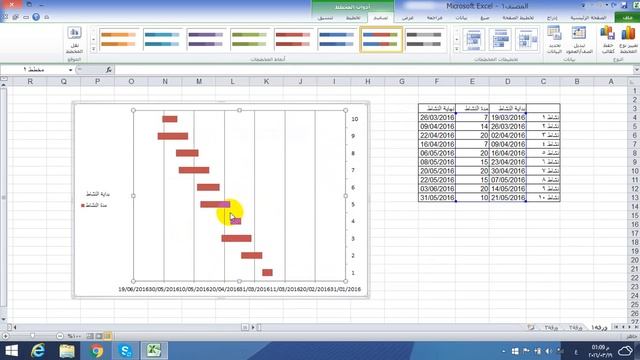Click the minimize ribbon arrow icon

pos(47,17)
